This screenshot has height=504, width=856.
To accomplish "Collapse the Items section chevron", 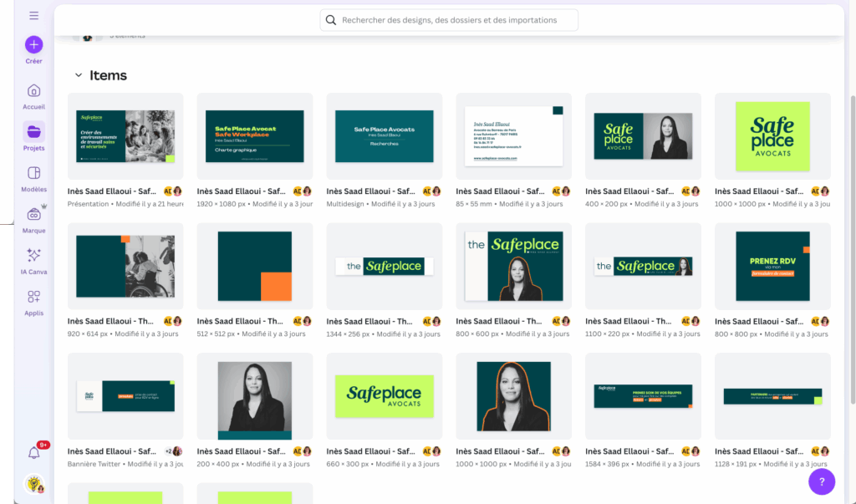I will pos(79,75).
